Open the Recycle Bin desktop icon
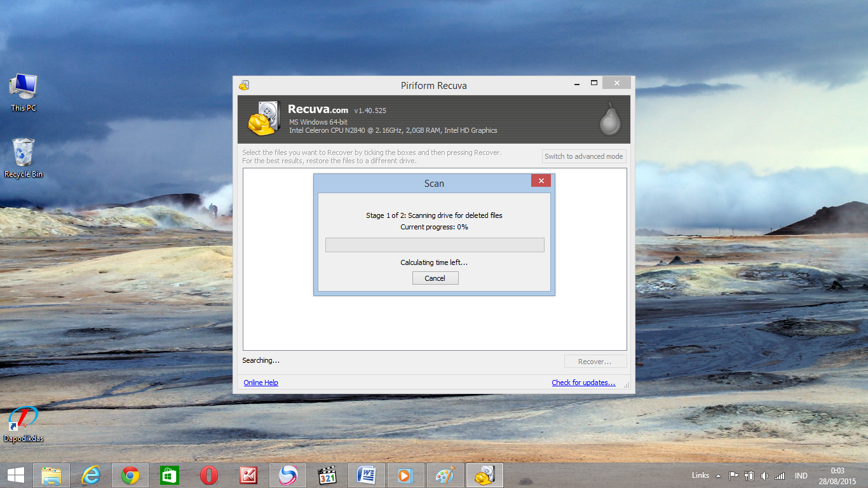The height and width of the screenshot is (488, 868). (x=24, y=159)
